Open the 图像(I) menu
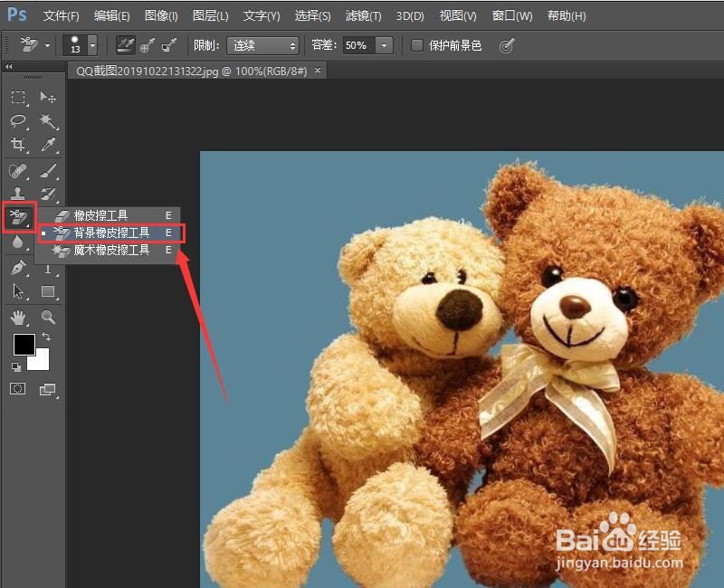 coord(161,15)
